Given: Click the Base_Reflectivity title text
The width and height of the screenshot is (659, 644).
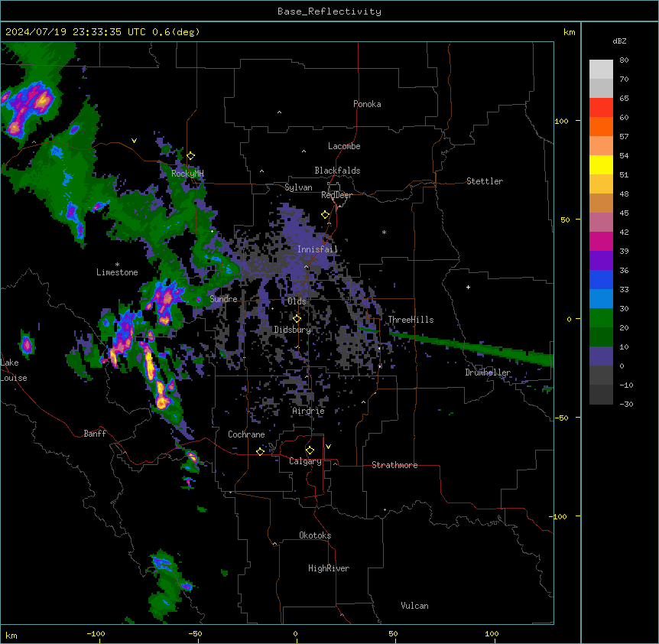Looking at the screenshot, I should coord(329,11).
